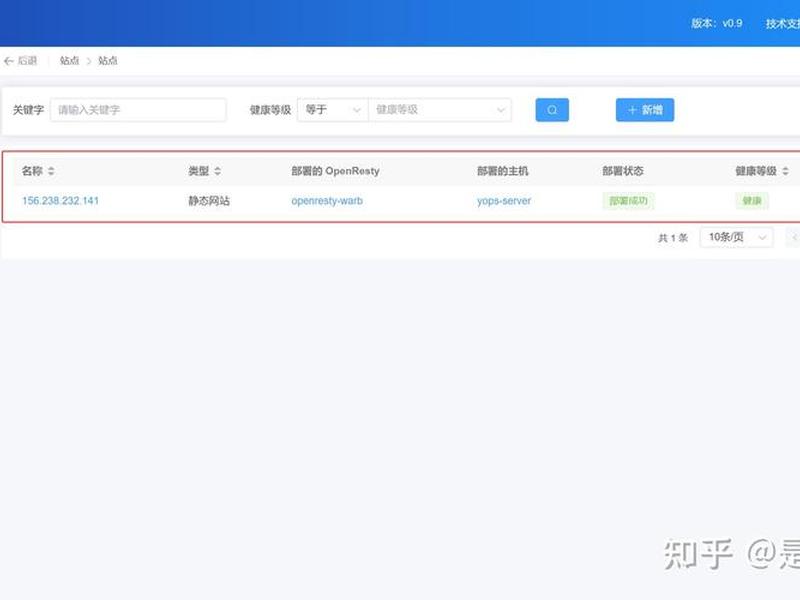Click the 部署状态 column header
The image size is (800, 600).
pos(623,171)
